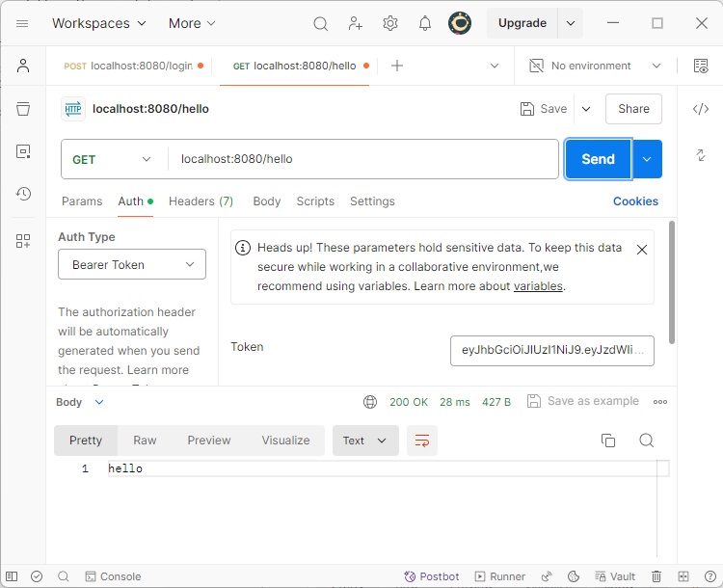The width and height of the screenshot is (723, 588).
Task: Open the settings gear icon
Action: pos(390,23)
